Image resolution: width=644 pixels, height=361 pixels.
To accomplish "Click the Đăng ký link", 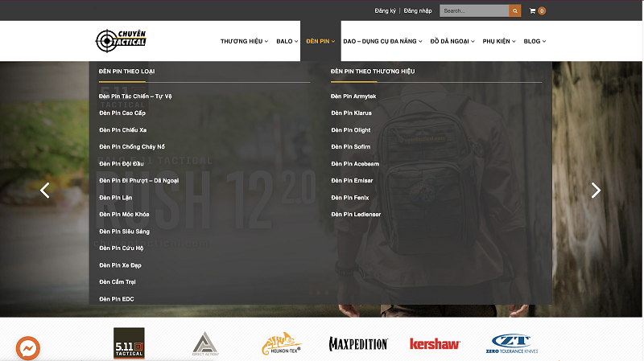I will (385, 10).
